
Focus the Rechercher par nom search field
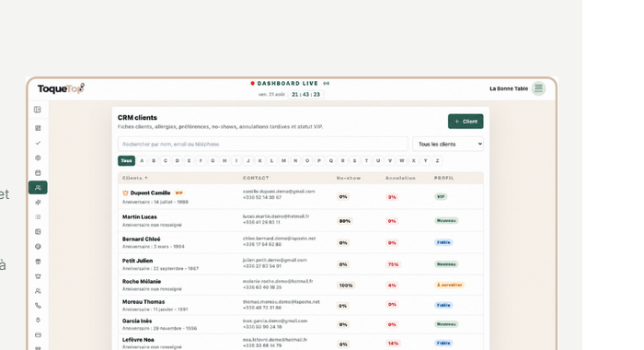click(x=263, y=144)
